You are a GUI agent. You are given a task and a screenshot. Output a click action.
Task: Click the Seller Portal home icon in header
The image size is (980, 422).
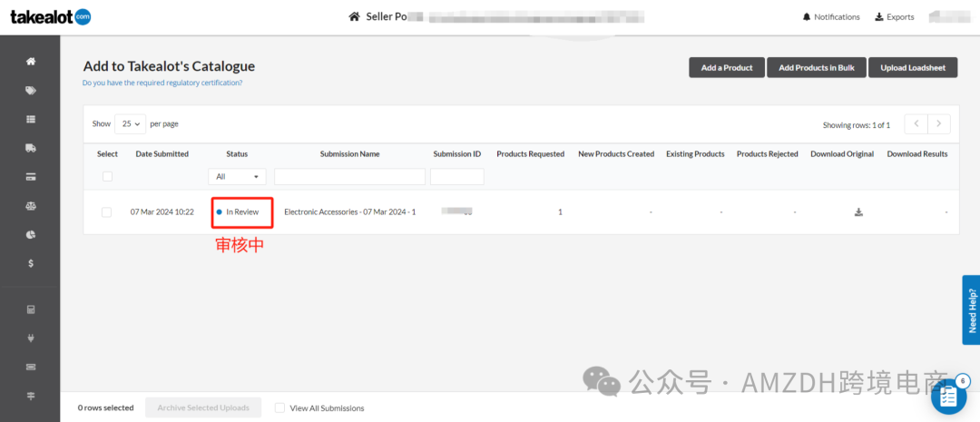click(355, 17)
